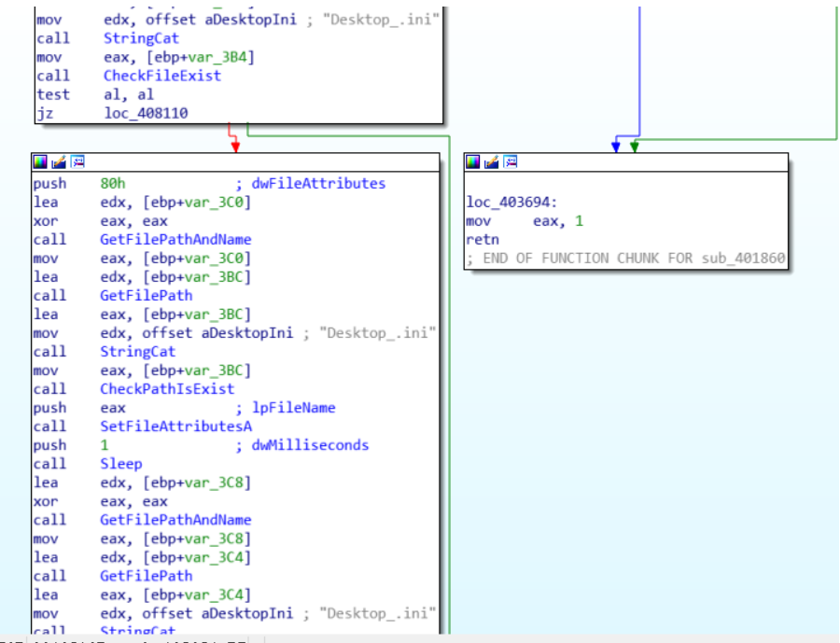Click the retn instruction

483,240
